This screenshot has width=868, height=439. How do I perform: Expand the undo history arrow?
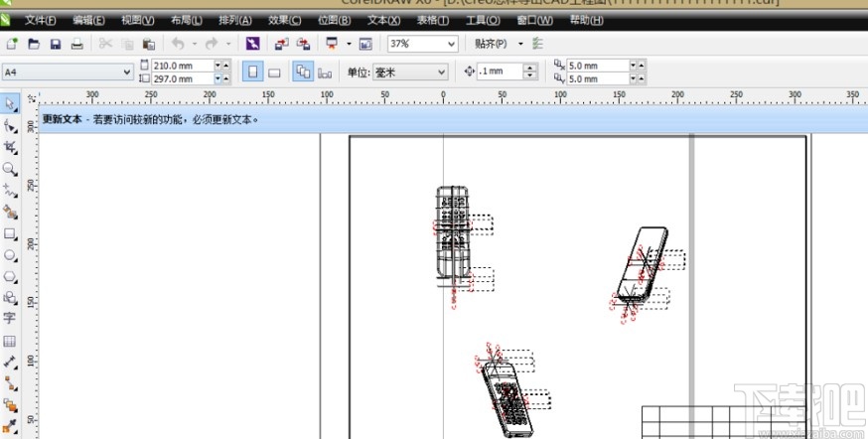(195, 44)
